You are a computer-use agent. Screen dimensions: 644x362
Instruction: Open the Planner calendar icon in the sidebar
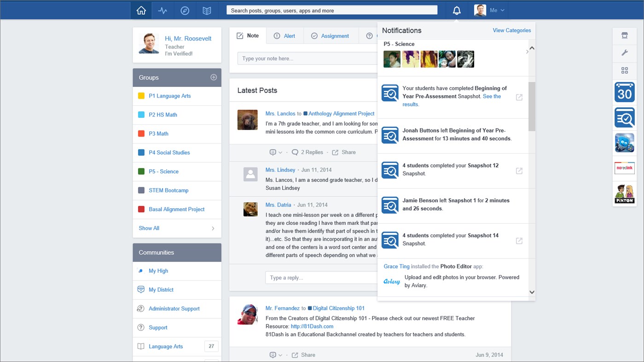click(624, 92)
